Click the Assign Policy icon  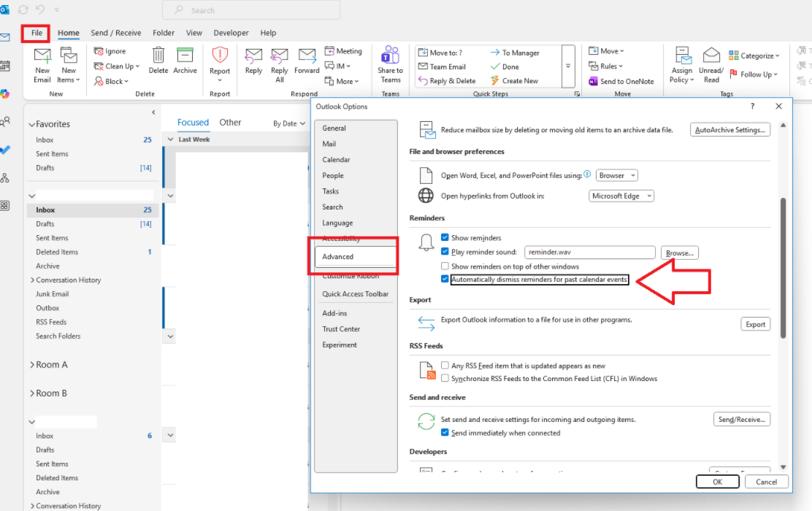tap(682, 55)
